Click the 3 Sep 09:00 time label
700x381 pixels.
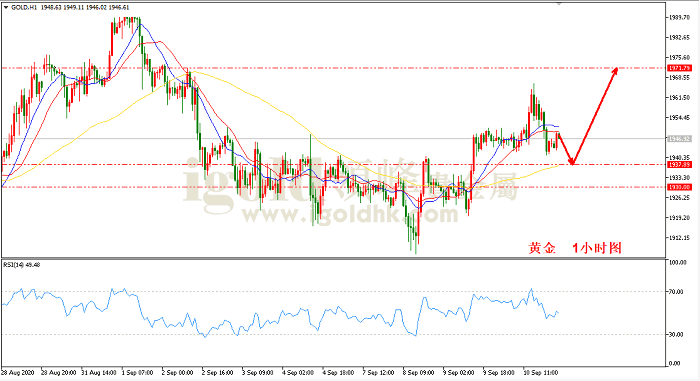tap(258, 373)
